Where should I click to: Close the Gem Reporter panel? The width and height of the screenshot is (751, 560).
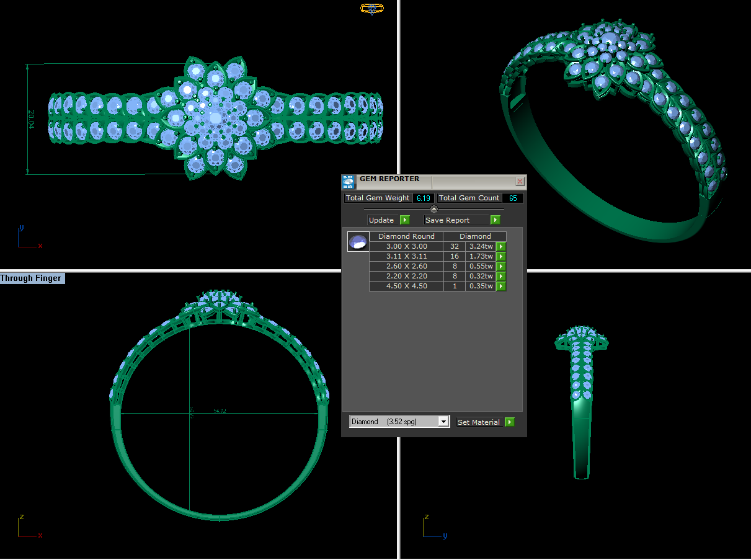tap(520, 182)
